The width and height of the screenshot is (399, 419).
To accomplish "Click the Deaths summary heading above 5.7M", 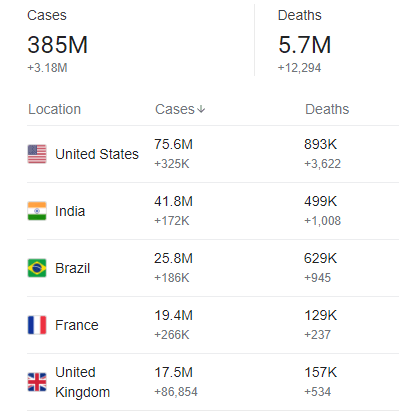I will coord(300,15).
